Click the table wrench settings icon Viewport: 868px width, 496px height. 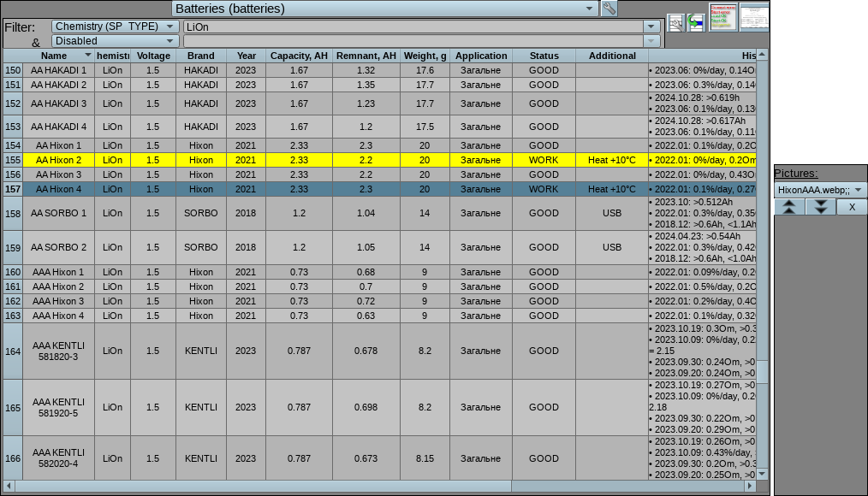pyautogui.click(x=675, y=23)
